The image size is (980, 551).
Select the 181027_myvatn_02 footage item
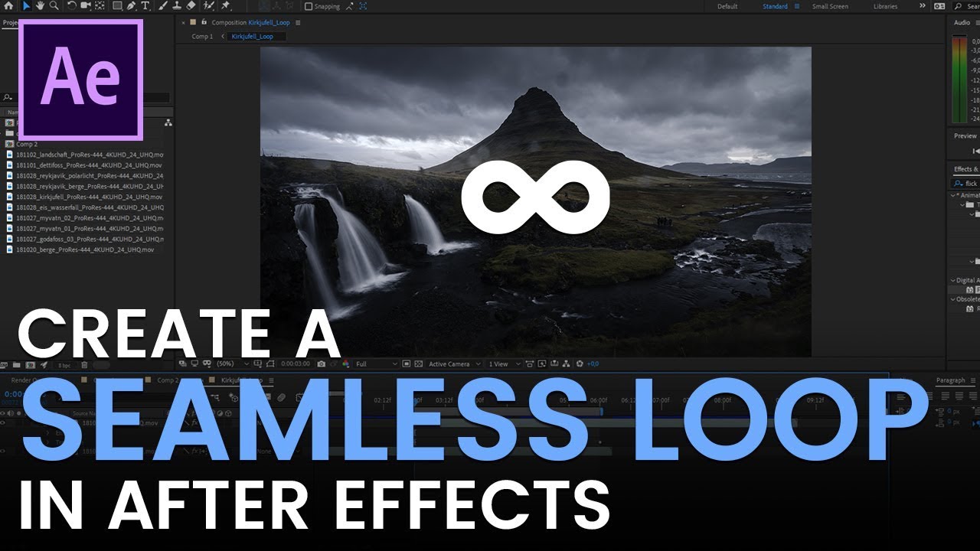89,217
